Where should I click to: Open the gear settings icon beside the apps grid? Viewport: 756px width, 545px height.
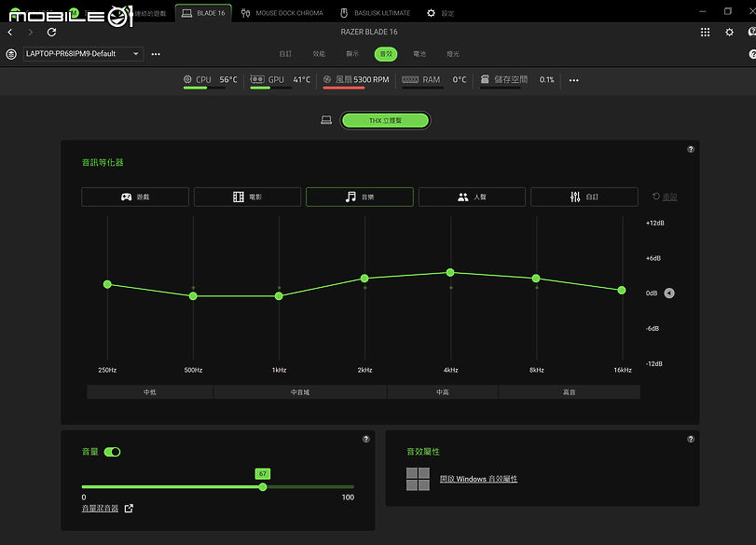point(730,33)
